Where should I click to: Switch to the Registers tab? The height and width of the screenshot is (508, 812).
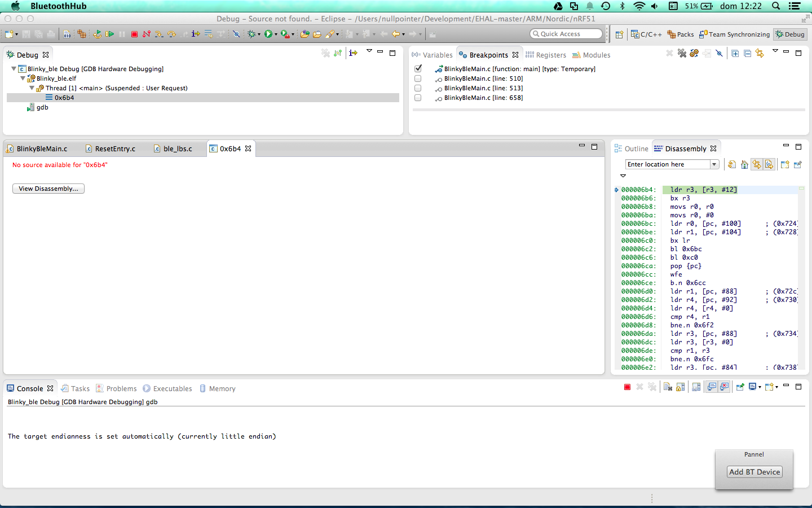[x=546, y=55]
